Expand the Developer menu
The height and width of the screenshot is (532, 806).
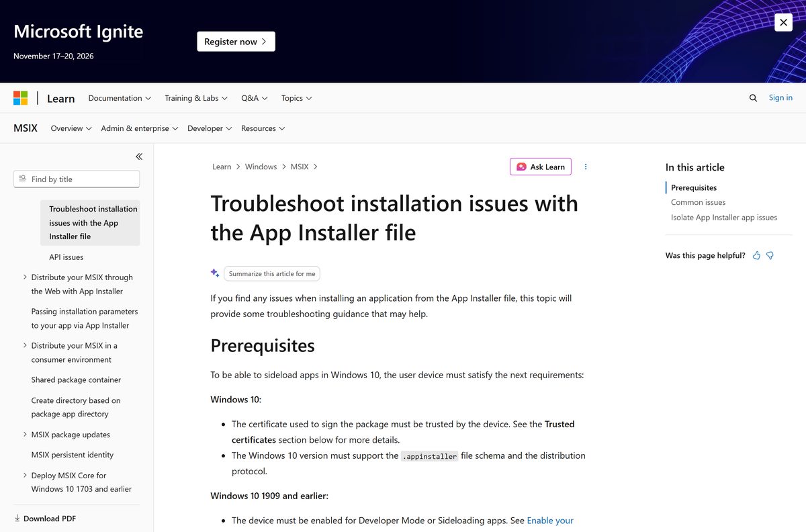210,128
